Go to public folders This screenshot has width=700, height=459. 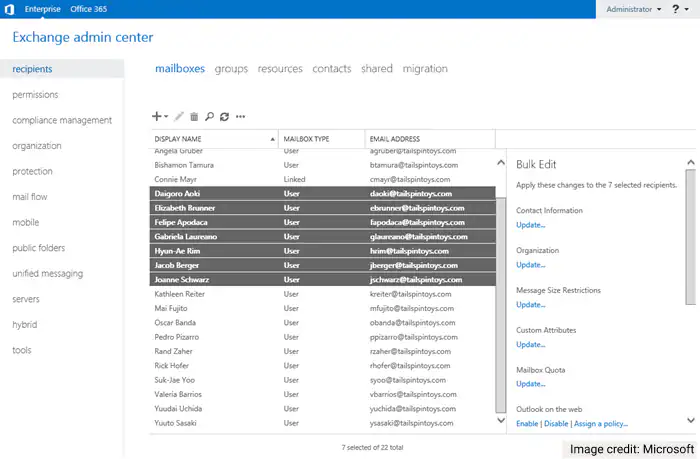click(x=38, y=248)
